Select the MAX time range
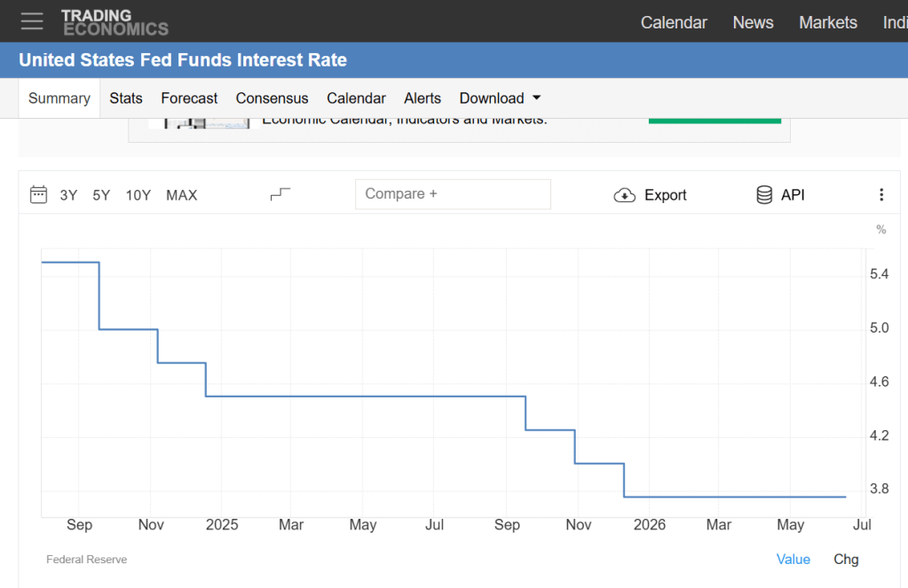 pos(182,196)
